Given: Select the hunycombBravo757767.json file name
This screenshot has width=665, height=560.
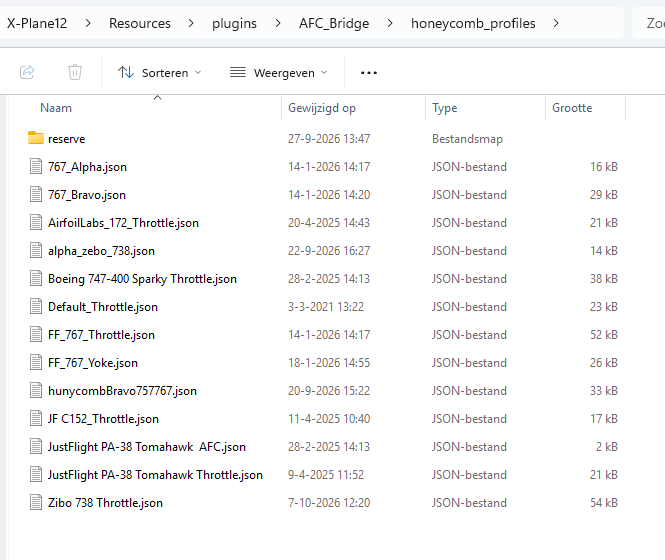Looking at the screenshot, I should tap(122, 391).
